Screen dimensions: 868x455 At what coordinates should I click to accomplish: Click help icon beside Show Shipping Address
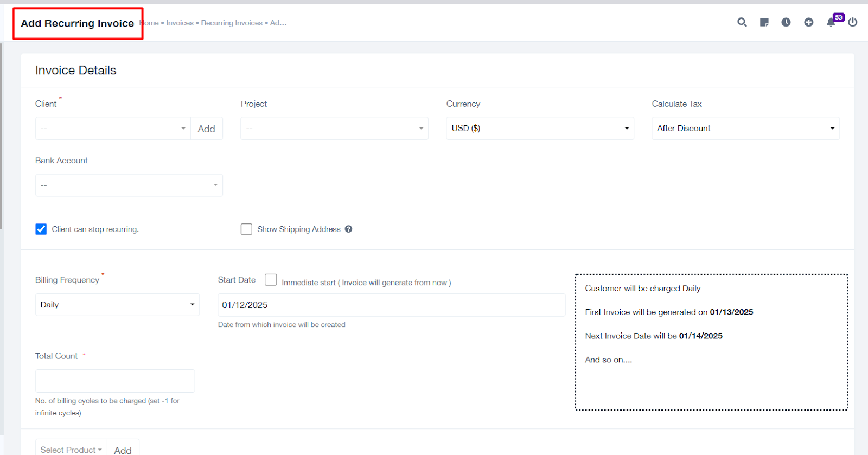point(348,229)
